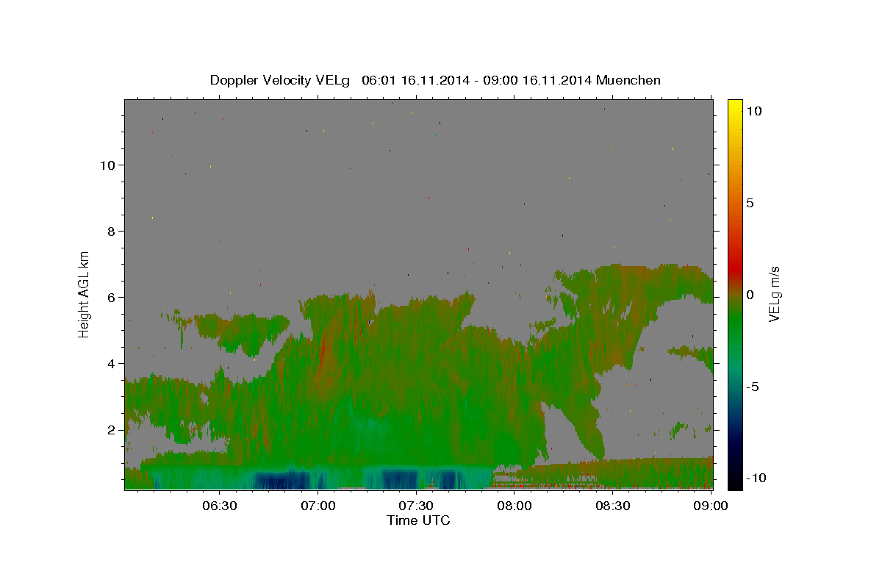Click the colorbar value 5 label
This screenshot has height=588, width=882.
point(750,203)
